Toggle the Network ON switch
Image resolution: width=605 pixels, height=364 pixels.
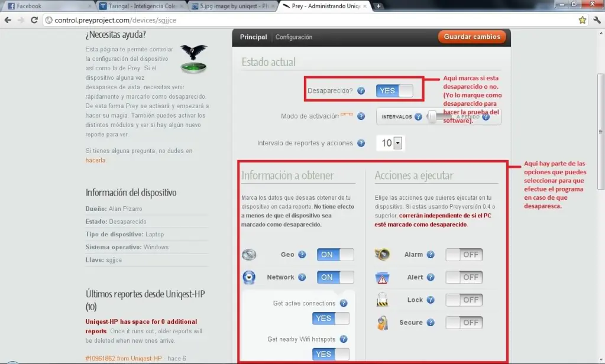335,277
